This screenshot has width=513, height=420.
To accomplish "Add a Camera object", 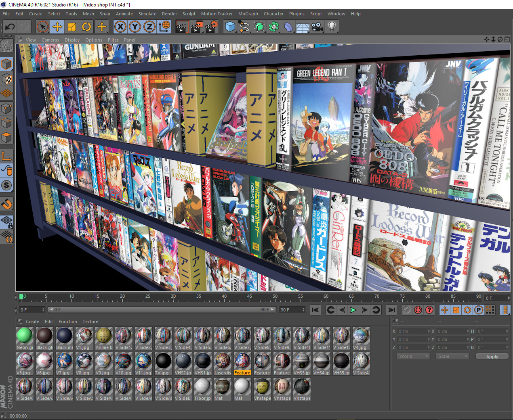I will click(x=317, y=27).
